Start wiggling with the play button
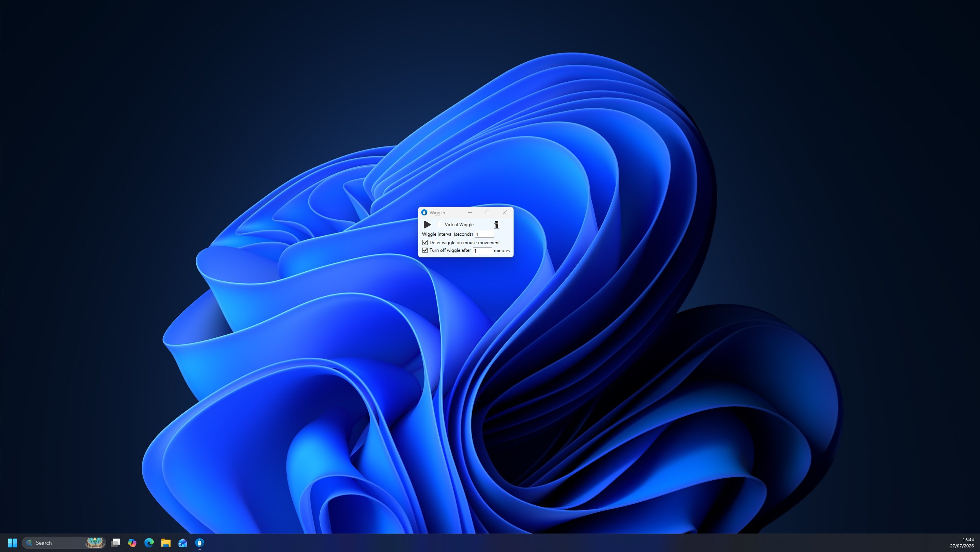 pyautogui.click(x=427, y=225)
